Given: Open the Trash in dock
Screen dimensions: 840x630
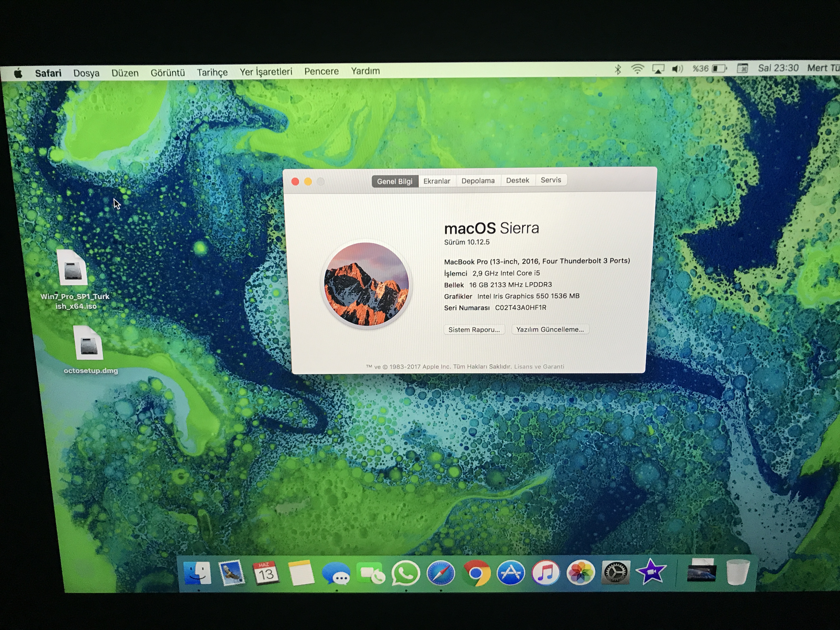Looking at the screenshot, I should 738,572.
